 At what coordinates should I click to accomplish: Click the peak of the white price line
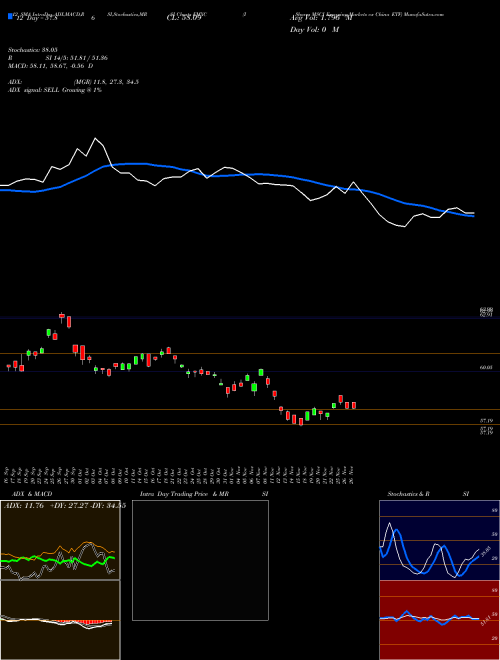tap(96, 138)
